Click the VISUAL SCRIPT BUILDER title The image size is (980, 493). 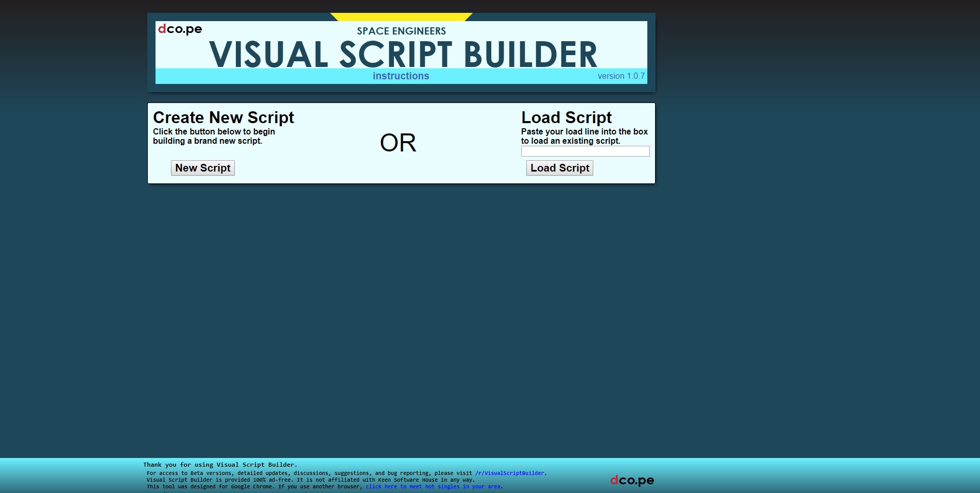click(403, 55)
